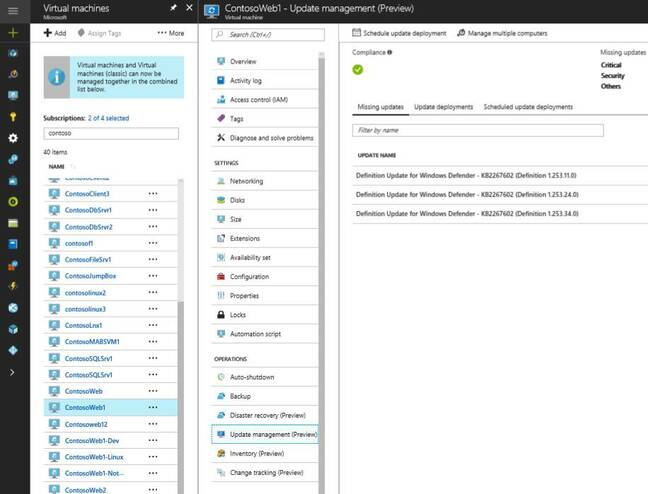Click Assign Tags in the toolbar
Image resolution: width=648 pixels, height=494 pixels.
[x=100, y=33]
